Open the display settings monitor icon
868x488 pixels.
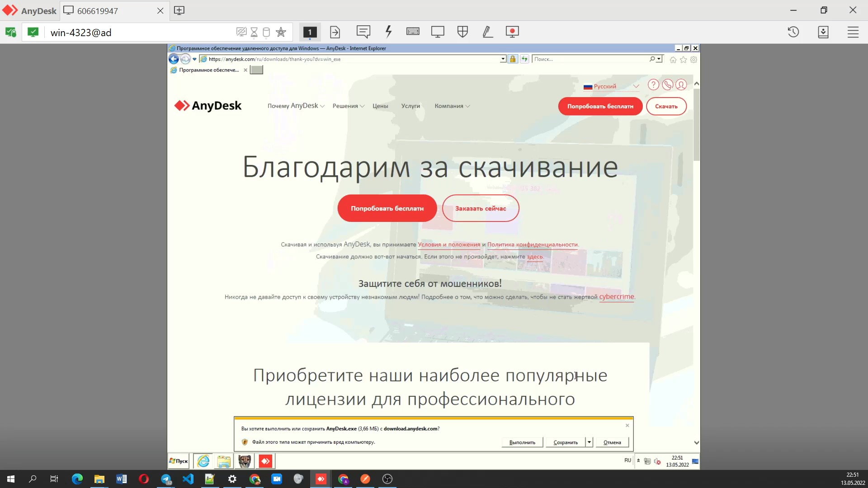pos(437,32)
